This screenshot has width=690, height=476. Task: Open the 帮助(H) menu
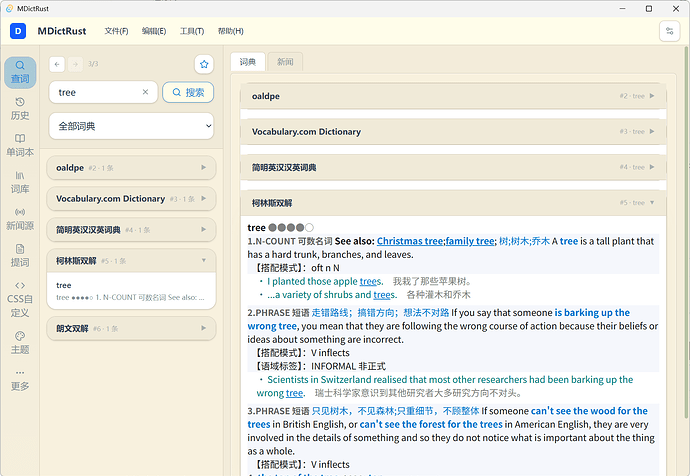(x=230, y=31)
